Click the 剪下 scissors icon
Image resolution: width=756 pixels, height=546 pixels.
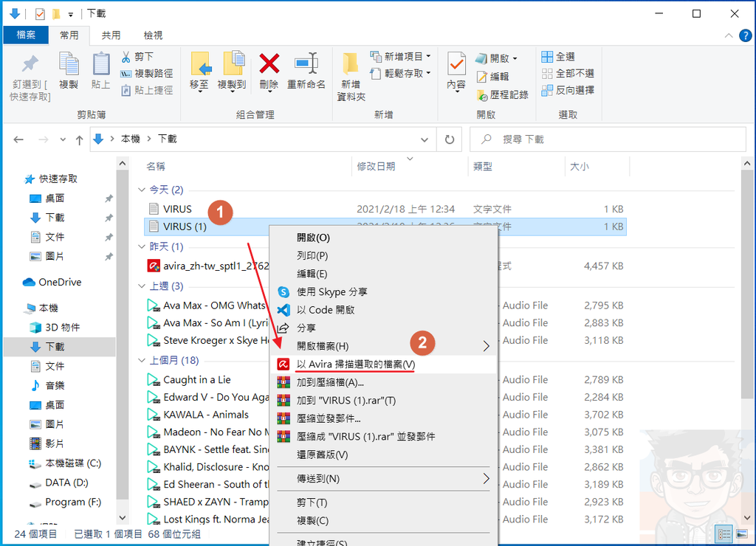click(x=126, y=57)
